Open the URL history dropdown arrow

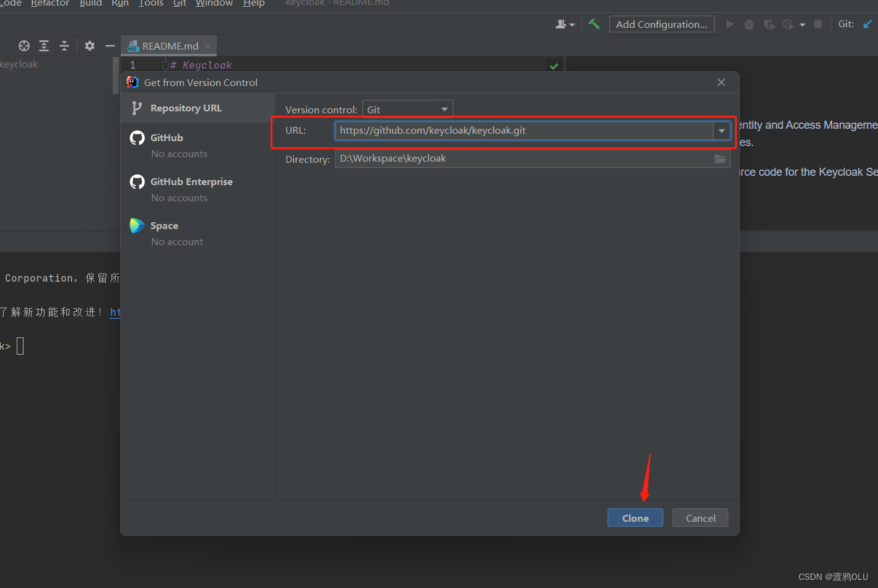click(x=722, y=131)
